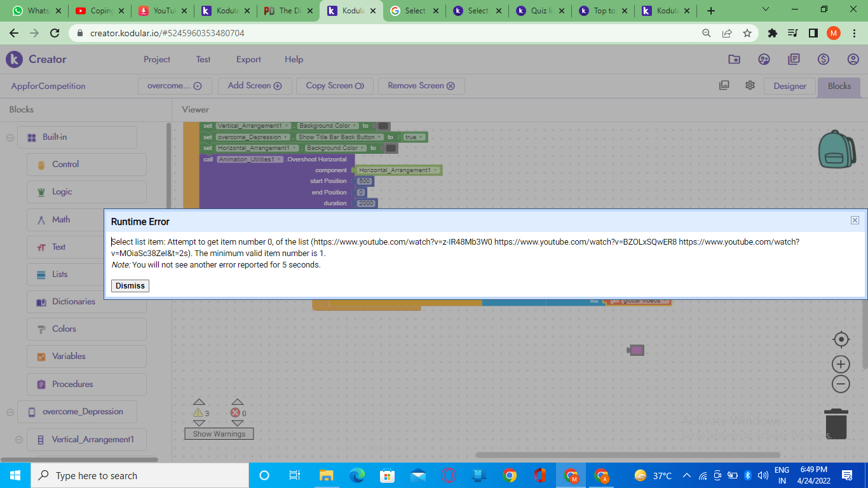Open the overcome... screen selector dropdown
This screenshot has height=488, width=868.
(175, 86)
